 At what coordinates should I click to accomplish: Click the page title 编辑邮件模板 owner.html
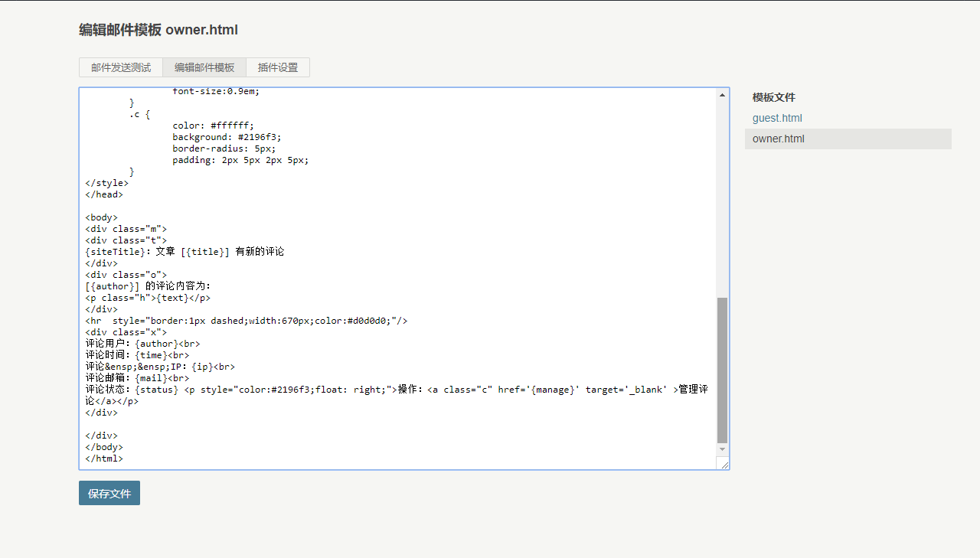coord(158,30)
